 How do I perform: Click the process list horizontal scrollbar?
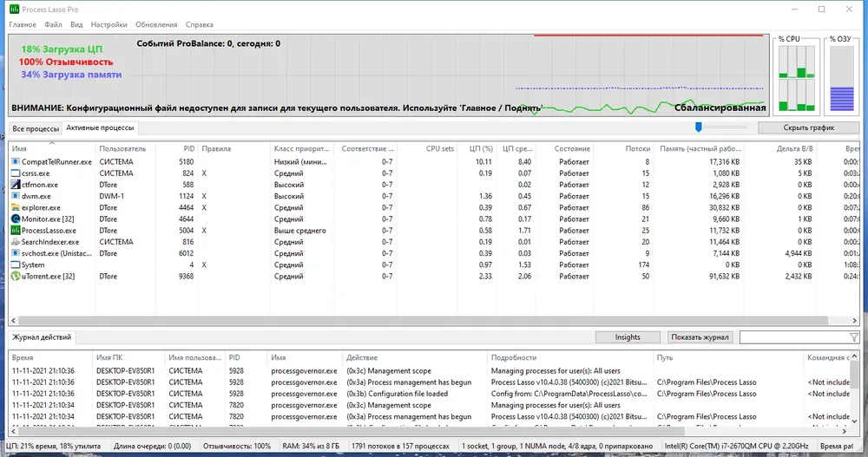pos(424,320)
